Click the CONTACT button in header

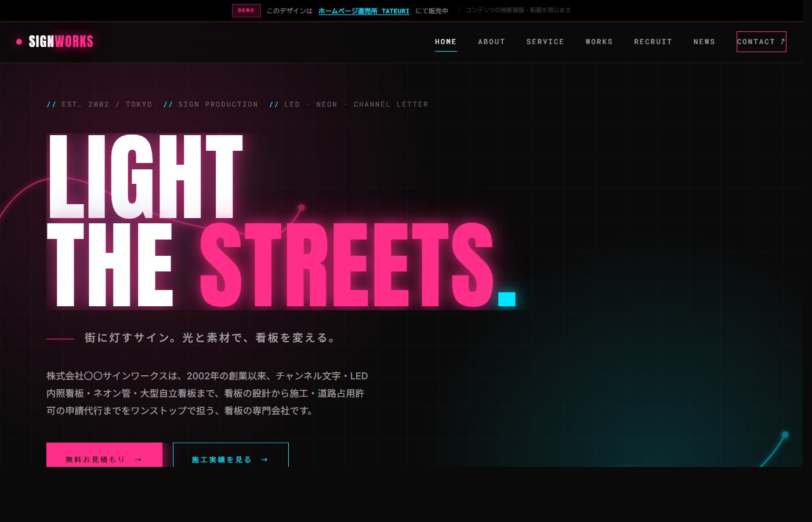coord(761,42)
